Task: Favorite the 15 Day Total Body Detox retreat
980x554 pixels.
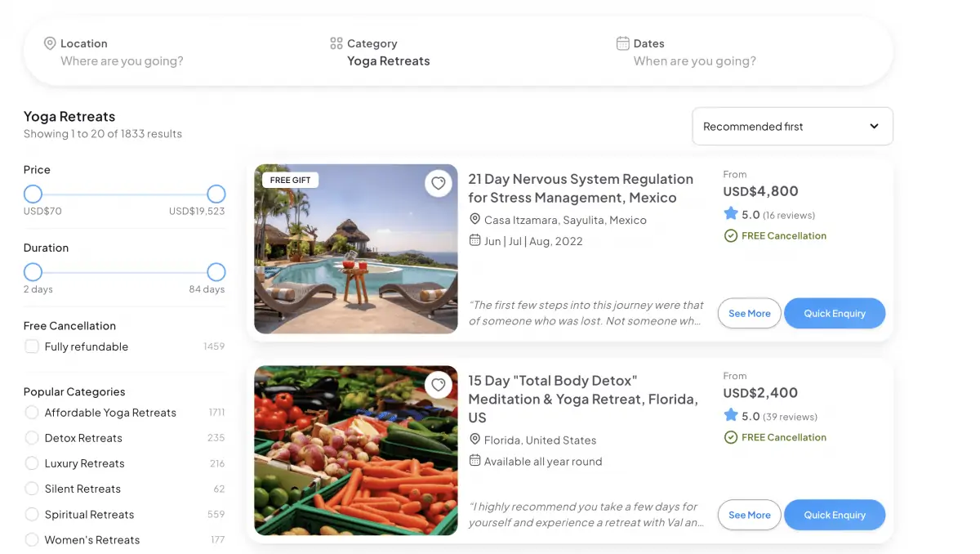Action: (439, 385)
